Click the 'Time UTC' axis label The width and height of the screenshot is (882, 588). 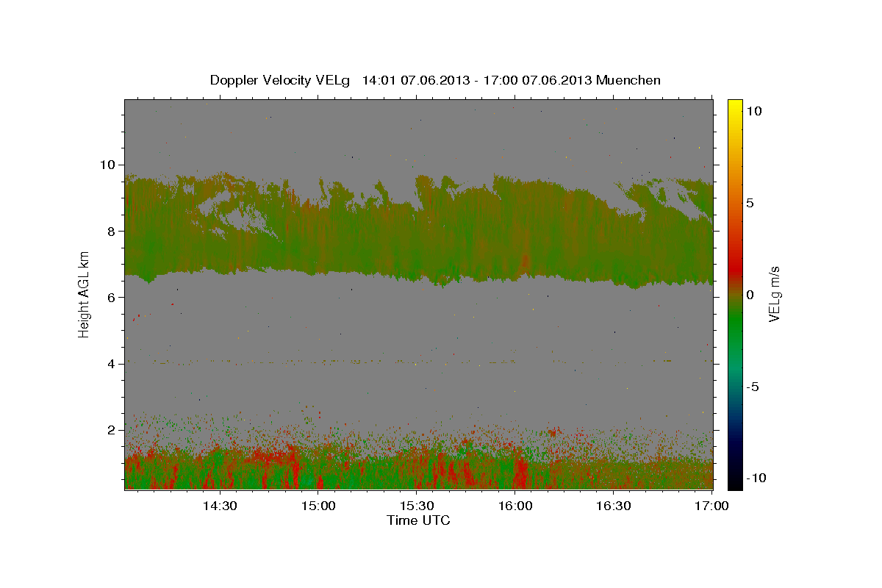coord(418,520)
